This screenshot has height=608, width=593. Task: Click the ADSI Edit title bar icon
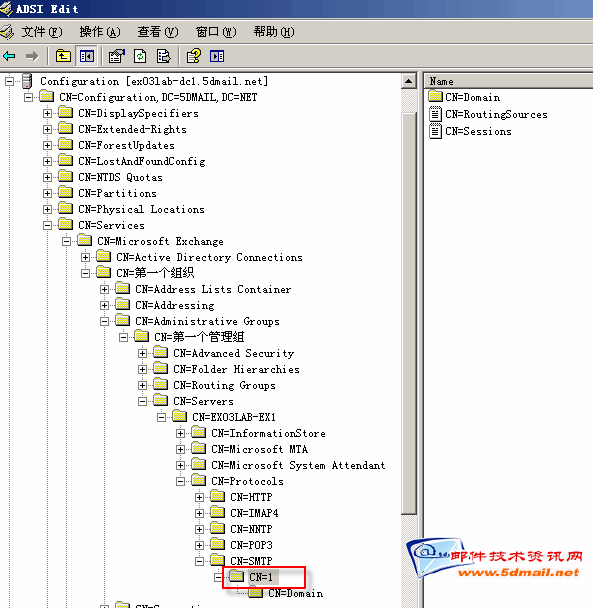click(6, 9)
